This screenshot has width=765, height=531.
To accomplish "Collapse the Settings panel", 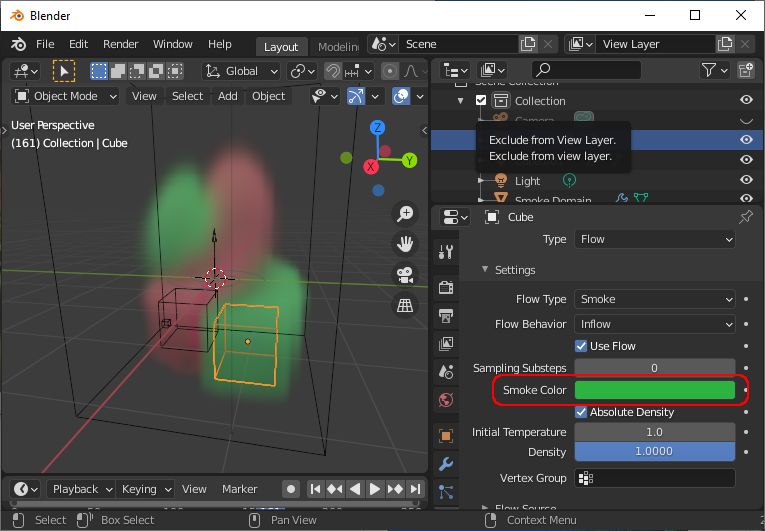I will [484, 269].
